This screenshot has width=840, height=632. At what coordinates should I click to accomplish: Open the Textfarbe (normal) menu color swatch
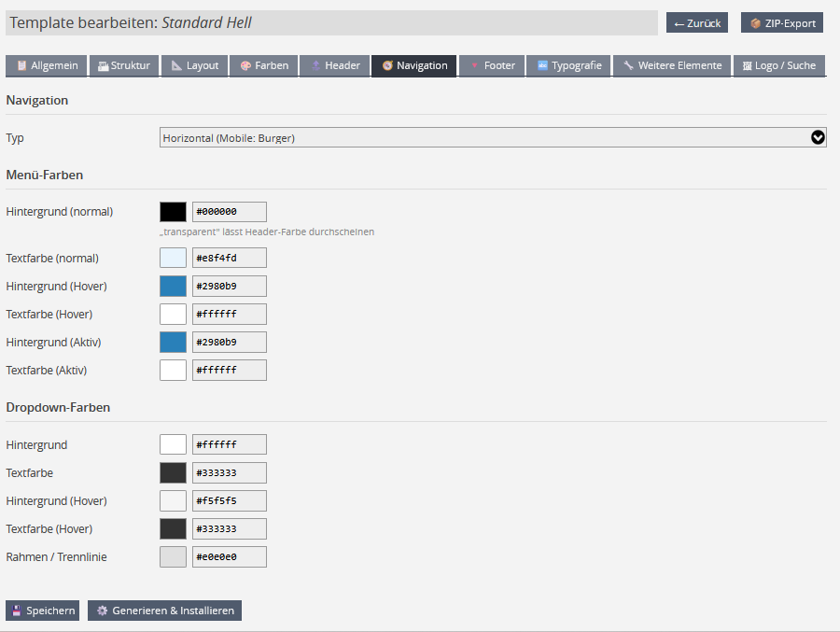coord(173,258)
